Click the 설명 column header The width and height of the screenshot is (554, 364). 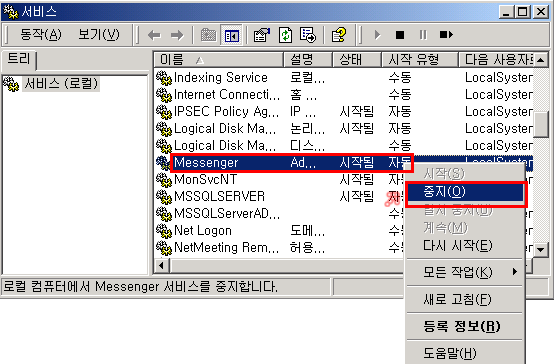coord(308,59)
